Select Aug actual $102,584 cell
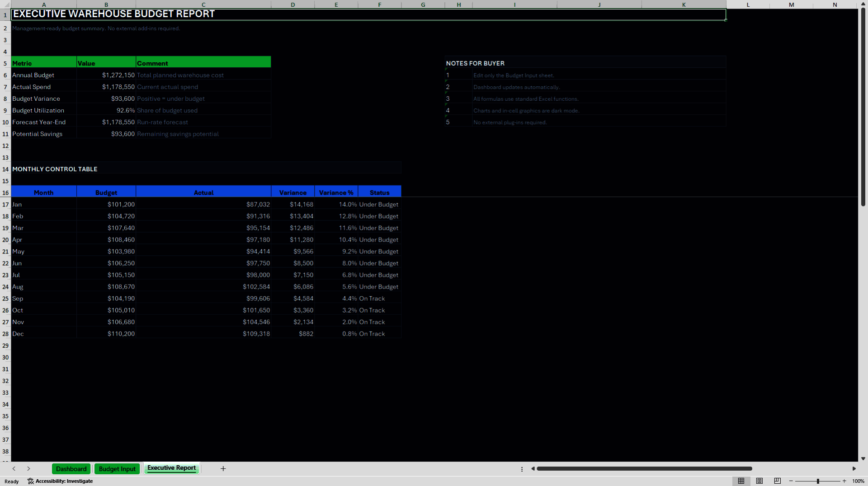 (203, 286)
